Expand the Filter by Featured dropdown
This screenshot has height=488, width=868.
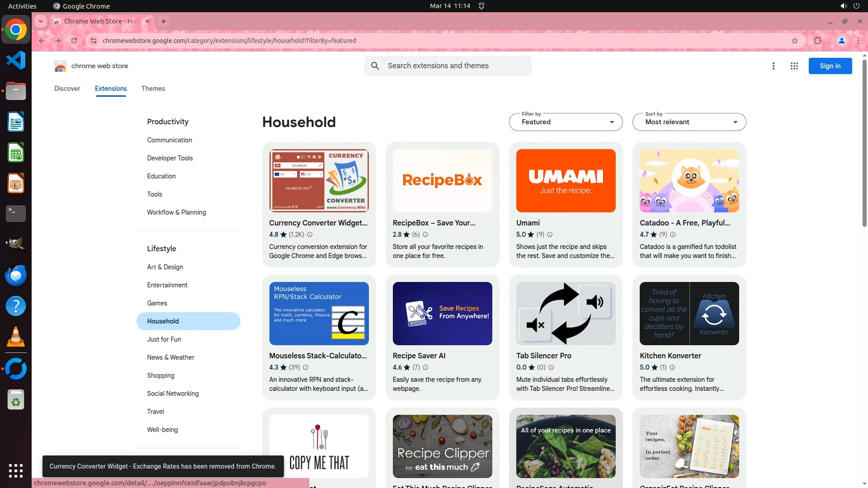click(566, 122)
